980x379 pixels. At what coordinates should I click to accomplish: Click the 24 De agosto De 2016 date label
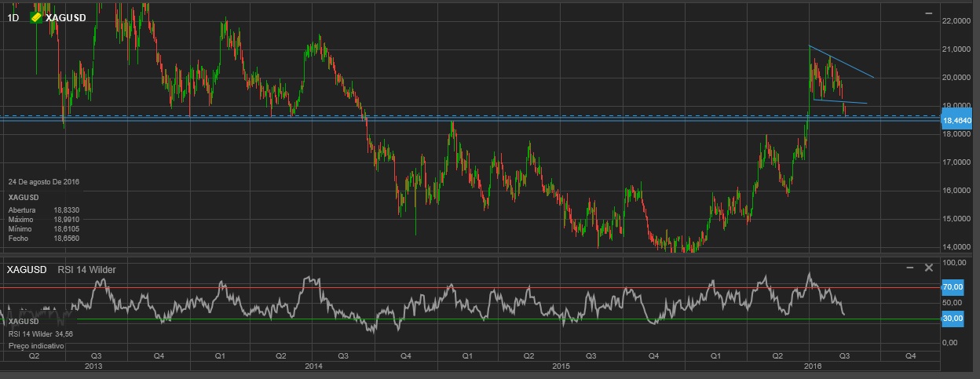[x=43, y=182]
